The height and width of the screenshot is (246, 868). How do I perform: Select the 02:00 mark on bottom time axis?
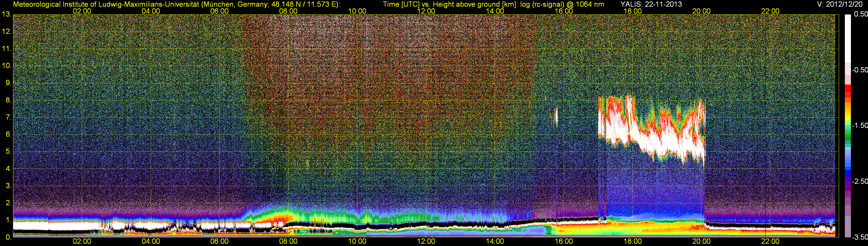pos(82,241)
